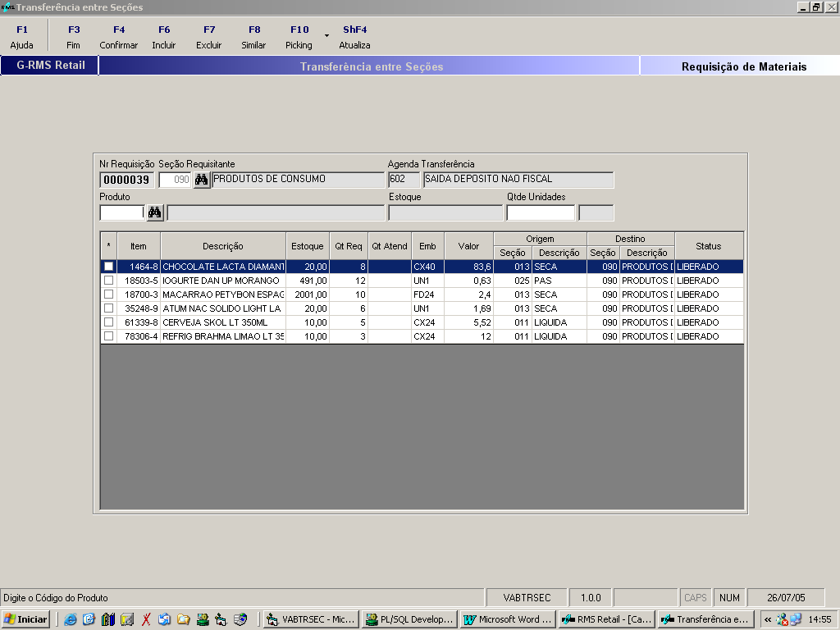The width and height of the screenshot is (840, 630).
Task: Check the box for CHOCOLATE LACTA DIAMANT row
Action: pos(109,267)
